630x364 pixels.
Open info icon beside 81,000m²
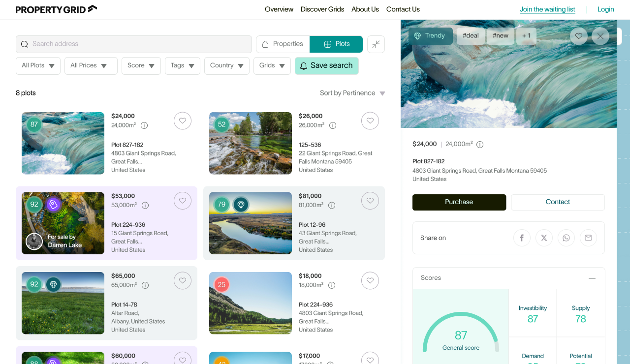(x=332, y=205)
